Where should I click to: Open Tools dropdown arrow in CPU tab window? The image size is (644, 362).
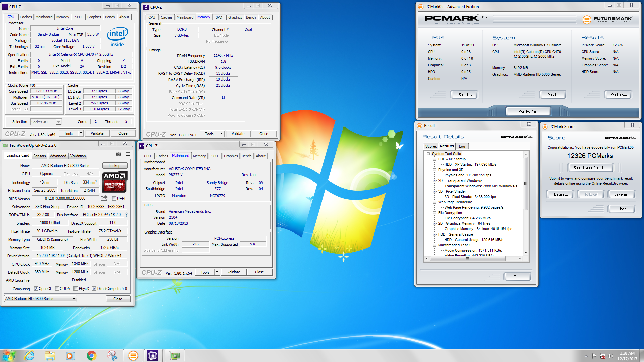click(x=81, y=133)
